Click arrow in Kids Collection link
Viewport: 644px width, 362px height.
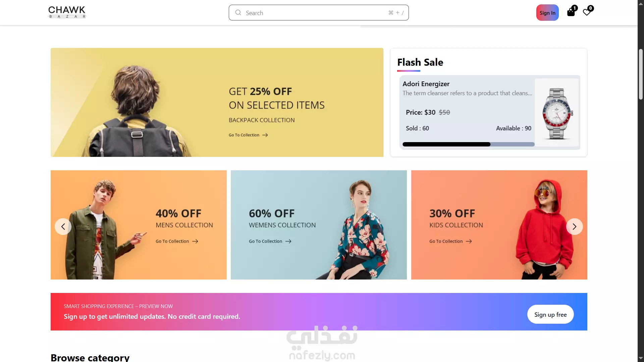pyautogui.click(x=469, y=241)
